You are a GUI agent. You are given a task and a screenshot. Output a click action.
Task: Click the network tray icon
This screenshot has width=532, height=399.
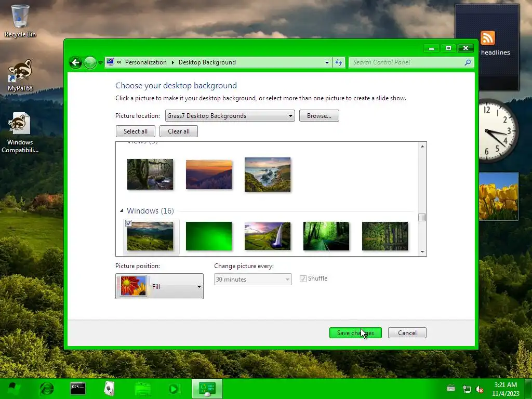coord(467,389)
